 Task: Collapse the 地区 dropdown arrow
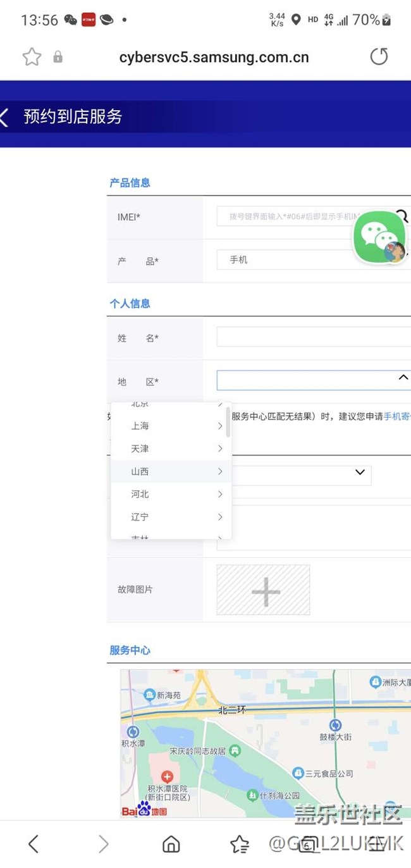pos(403,378)
